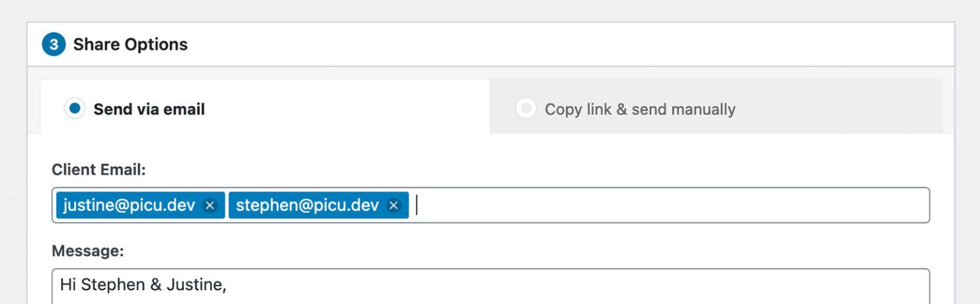
Task: Select the justine@picu.dev email chip
Action: pyautogui.click(x=129, y=205)
